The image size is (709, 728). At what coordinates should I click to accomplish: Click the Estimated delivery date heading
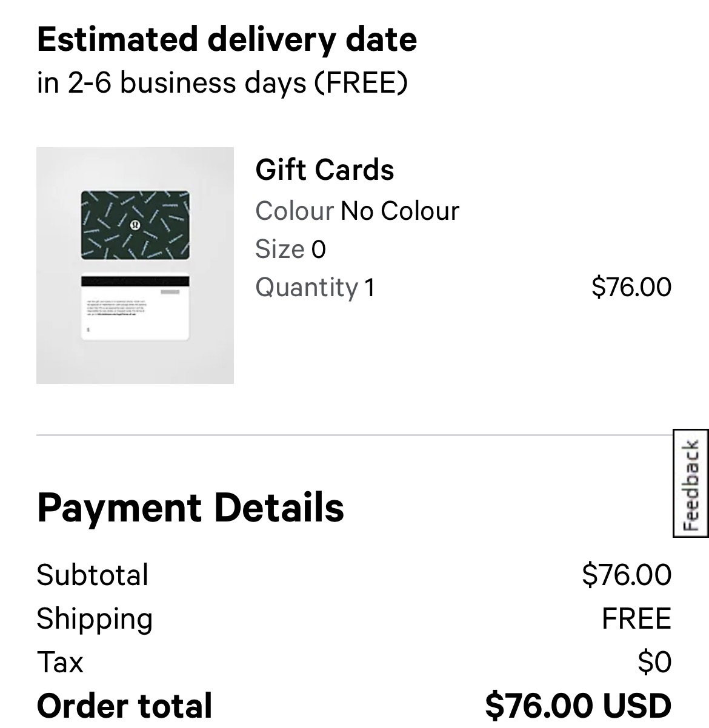point(227,39)
